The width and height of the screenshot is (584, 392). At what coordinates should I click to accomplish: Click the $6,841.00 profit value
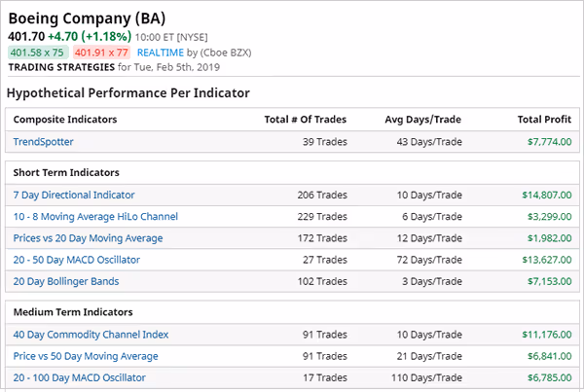pos(549,356)
